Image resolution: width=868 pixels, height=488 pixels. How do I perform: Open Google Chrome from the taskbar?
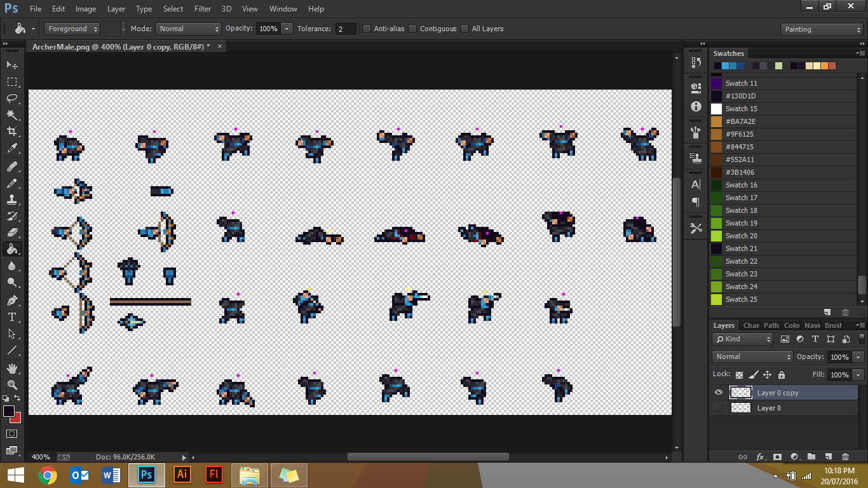pos(48,475)
